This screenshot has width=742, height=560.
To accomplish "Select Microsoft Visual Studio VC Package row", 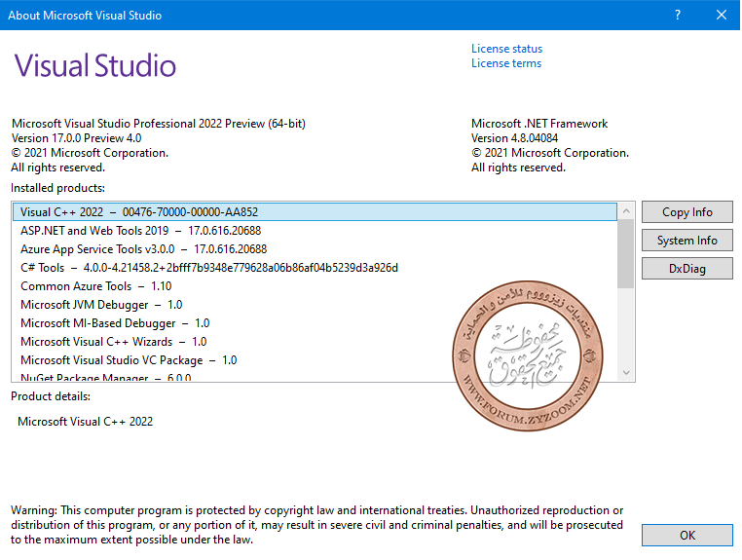I will pyautogui.click(x=315, y=359).
